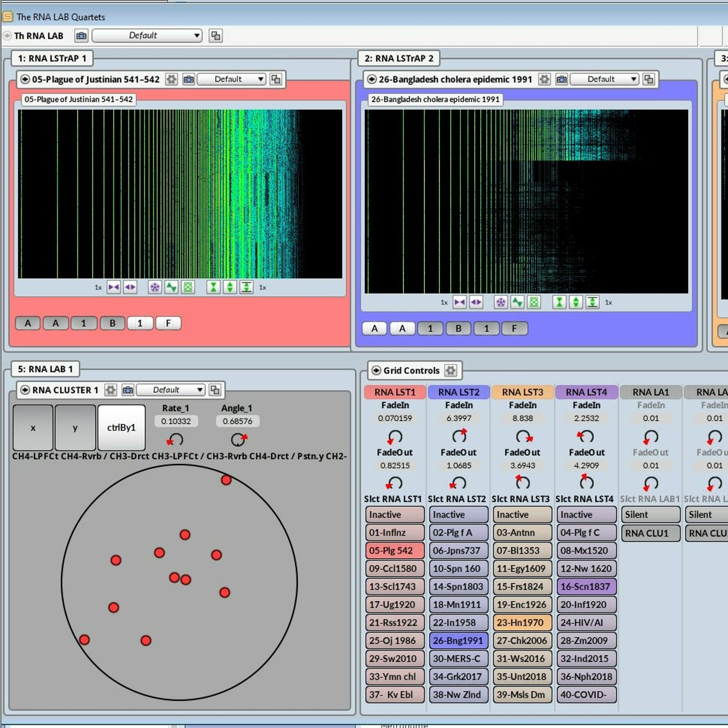Click snapshot camera icon in Plague of Justinian header

point(188,79)
